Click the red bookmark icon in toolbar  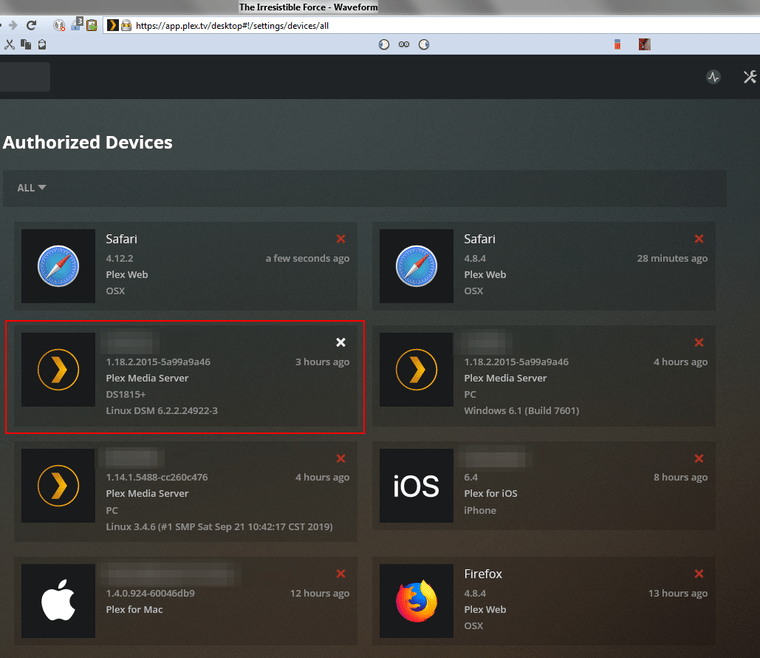pos(617,45)
